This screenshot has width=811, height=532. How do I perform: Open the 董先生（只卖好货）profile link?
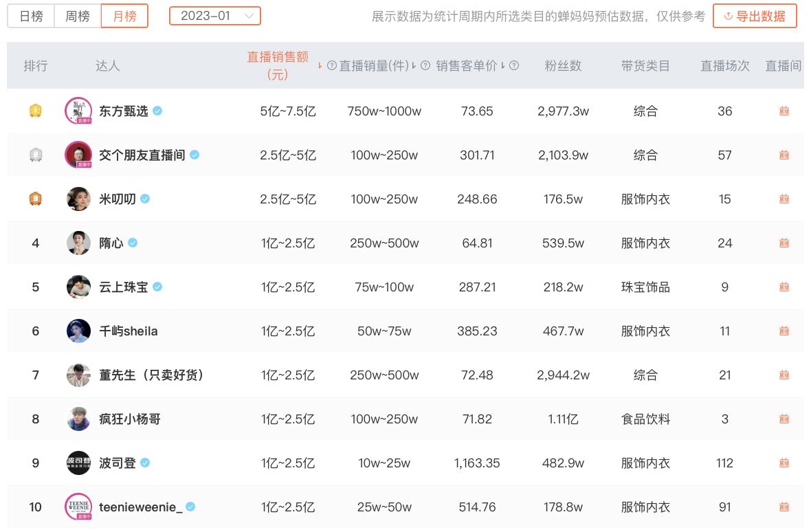pos(151,375)
